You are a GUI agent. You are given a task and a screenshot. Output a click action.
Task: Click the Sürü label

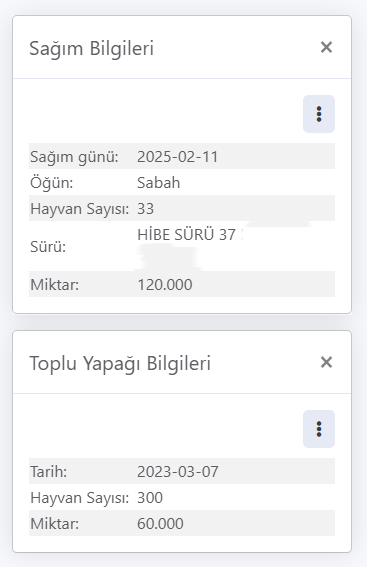tap(48, 247)
